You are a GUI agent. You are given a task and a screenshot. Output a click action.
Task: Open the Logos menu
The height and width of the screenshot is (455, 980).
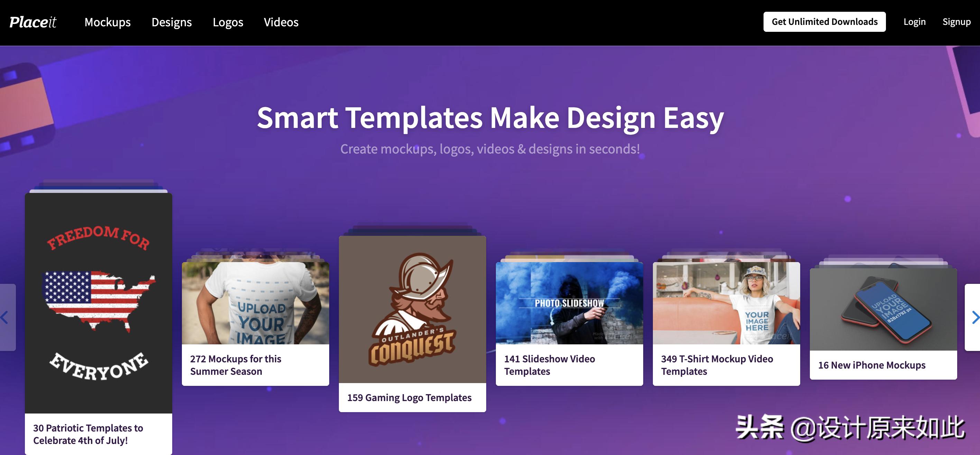point(228,22)
